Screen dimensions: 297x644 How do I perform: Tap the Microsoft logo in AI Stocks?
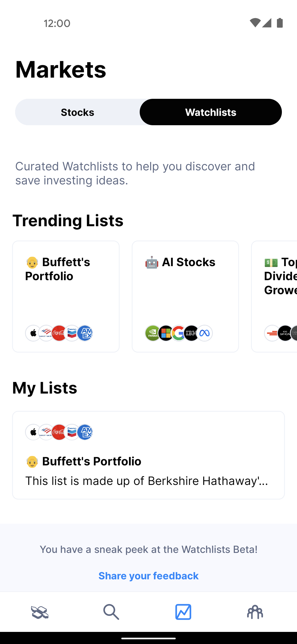point(166,333)
